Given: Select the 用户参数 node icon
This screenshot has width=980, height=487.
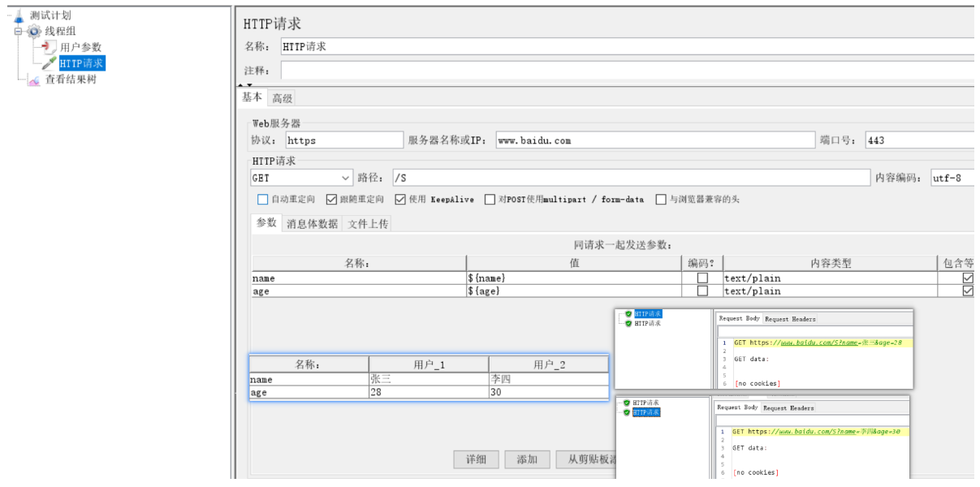Looking at the screenshot, I should click(50, 47).
